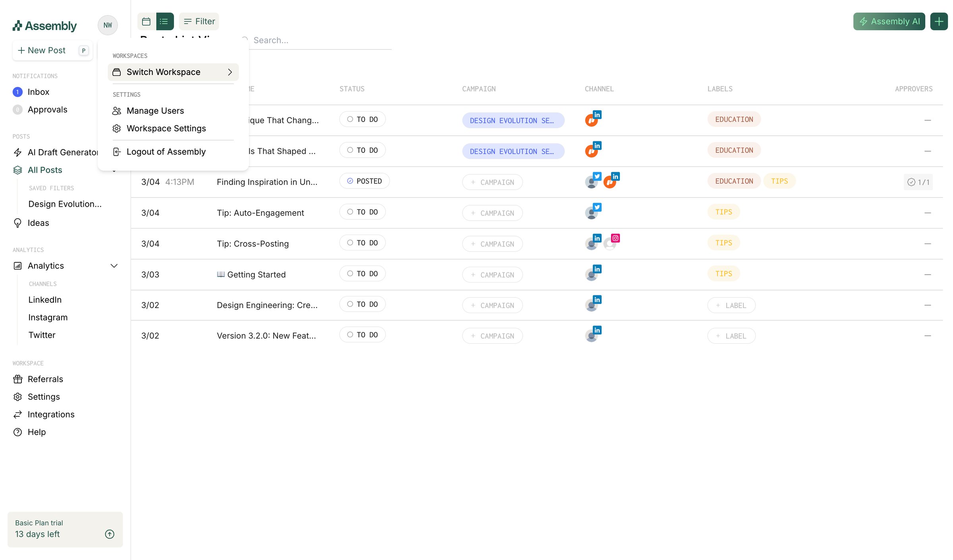Click EDUCATION label on Finding Inspiration row
953x560 pixels.
click(x=734, y=181)
